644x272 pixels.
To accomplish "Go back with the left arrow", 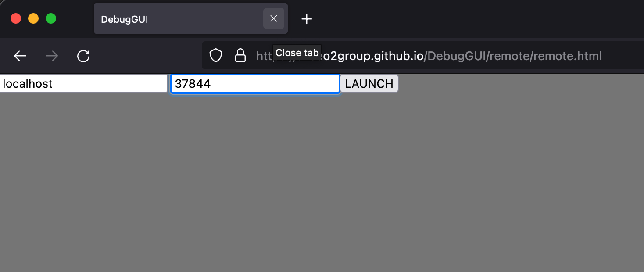I will (x=20, y=56).
